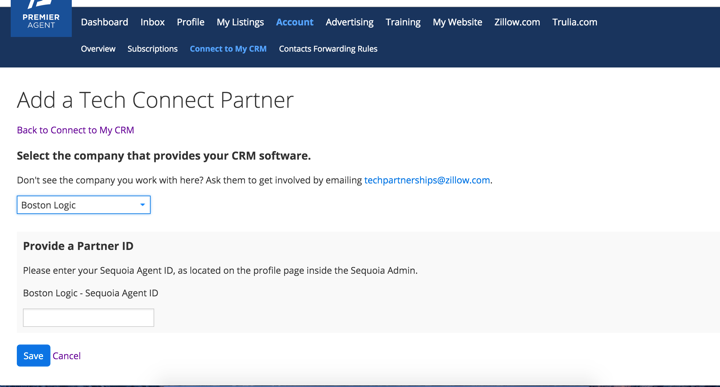Open the Dashboard menu item
This screenshot has height=387, width=720.
pyautogui.click(x=105, y=22)
